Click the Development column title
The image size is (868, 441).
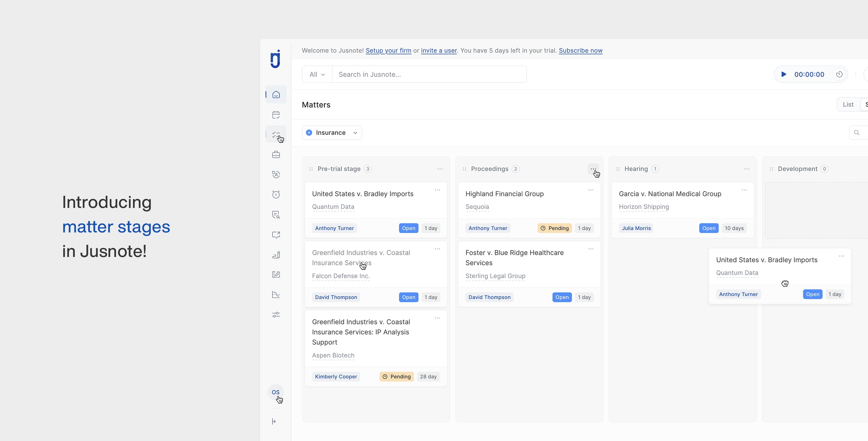[797, 169]
